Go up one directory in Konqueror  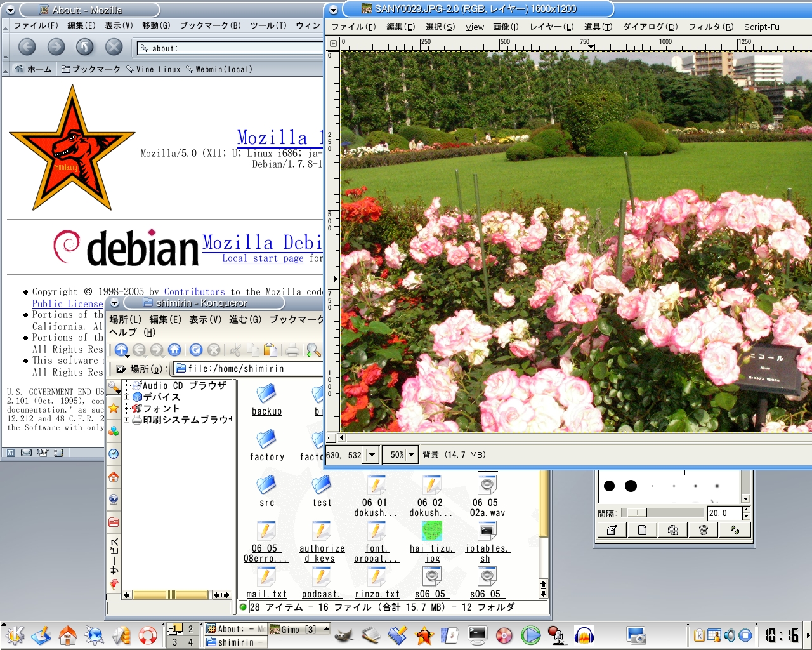(121, 350)
